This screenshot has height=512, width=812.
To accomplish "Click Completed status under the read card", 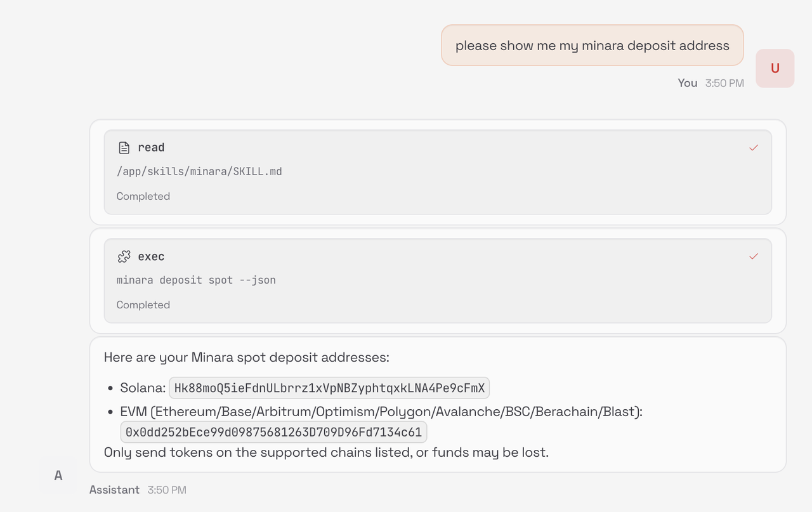I will pos(143,196).
